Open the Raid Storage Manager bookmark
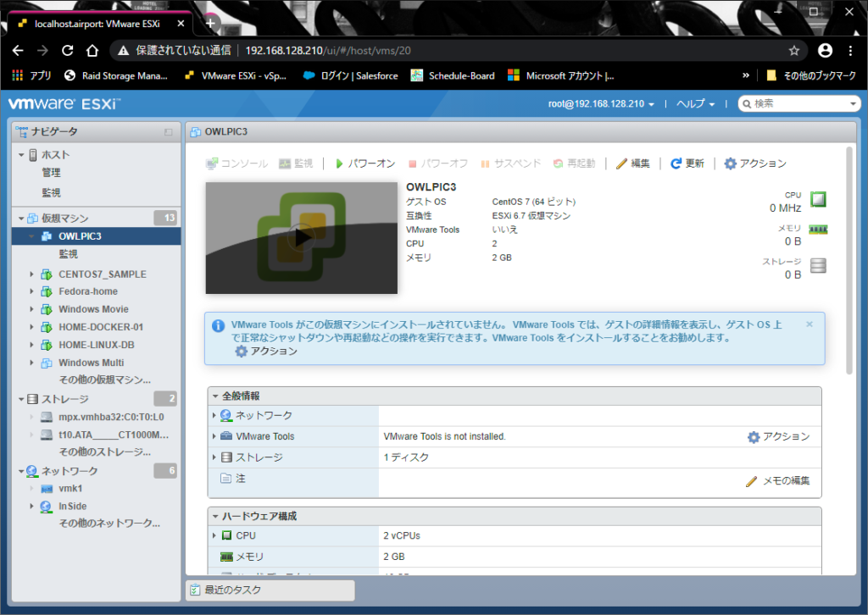868x615 pixels. (115, 75)
